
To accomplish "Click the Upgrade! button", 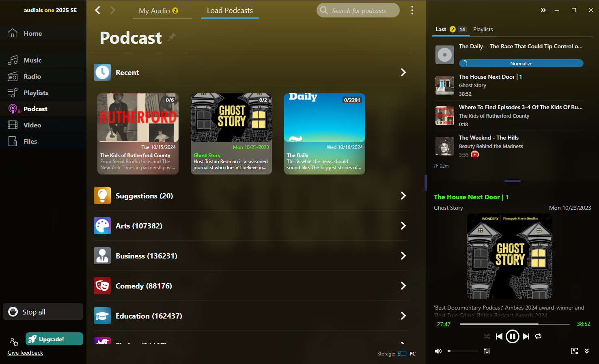I will (54, 339).
